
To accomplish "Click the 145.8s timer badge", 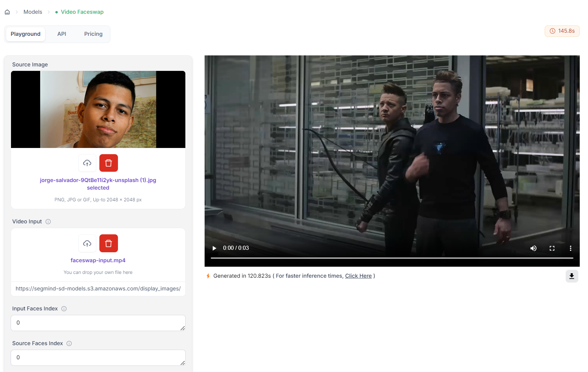I will pyautogui.click(x=562, y=31).
